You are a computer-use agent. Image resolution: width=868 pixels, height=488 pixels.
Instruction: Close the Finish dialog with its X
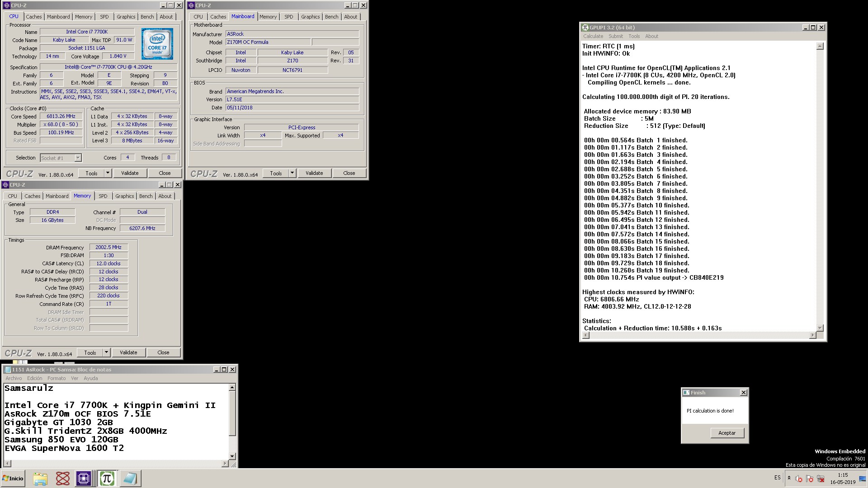[743, 393]
